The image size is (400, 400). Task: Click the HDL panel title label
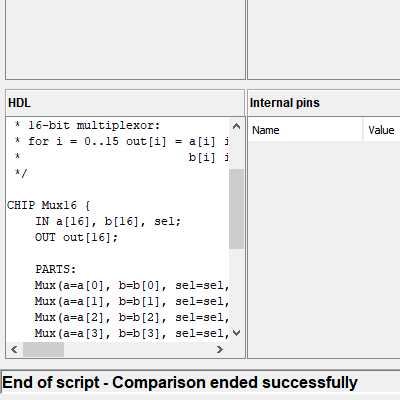pyautogui.click(x=19, y=103)
